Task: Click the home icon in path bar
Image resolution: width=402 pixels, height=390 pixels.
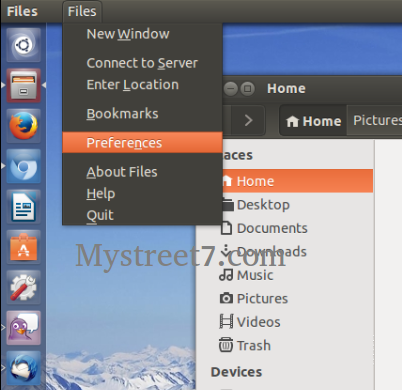Action: (292, 121)
